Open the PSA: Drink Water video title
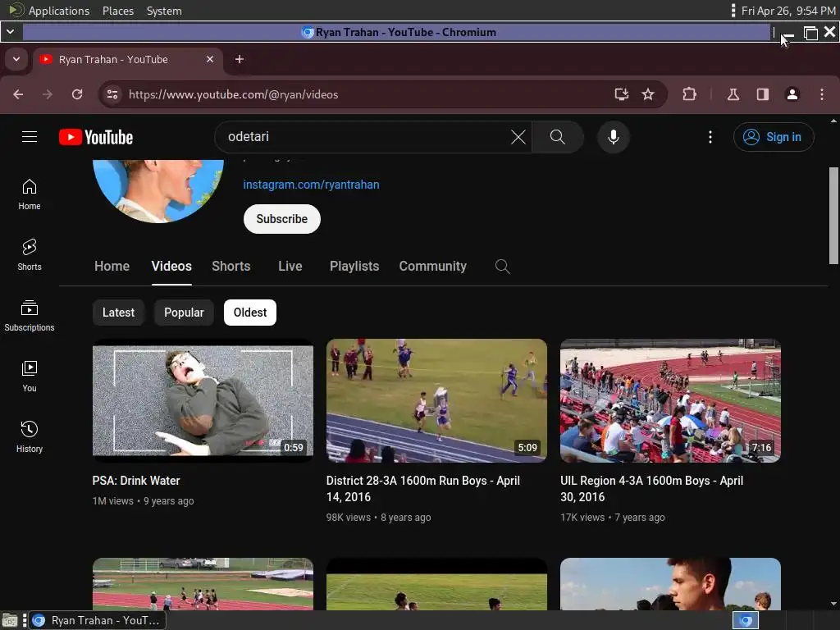This screenshot has width=840, height=630. point(136,481)
